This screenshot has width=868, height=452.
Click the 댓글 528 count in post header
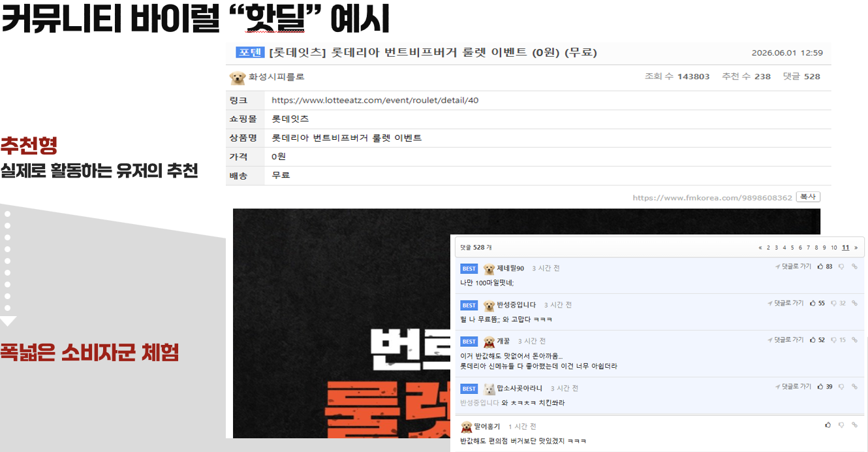pyautogui.click(x=801, y=76)
